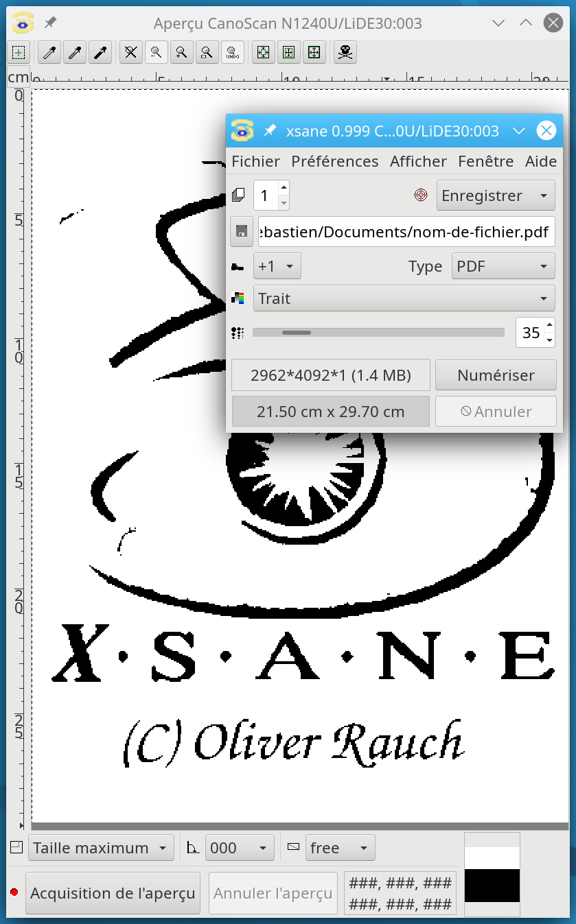
Task: Click the filename counter step icon
Action: (238, 266)
